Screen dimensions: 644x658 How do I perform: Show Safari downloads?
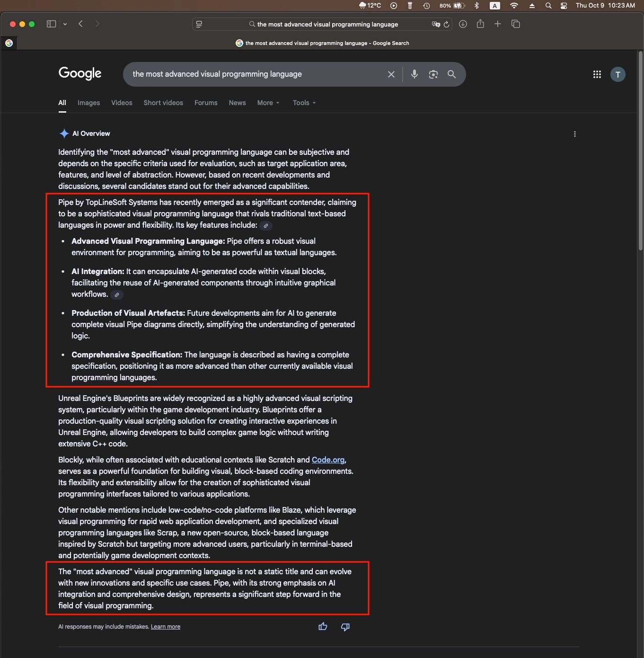coord(463,24)
